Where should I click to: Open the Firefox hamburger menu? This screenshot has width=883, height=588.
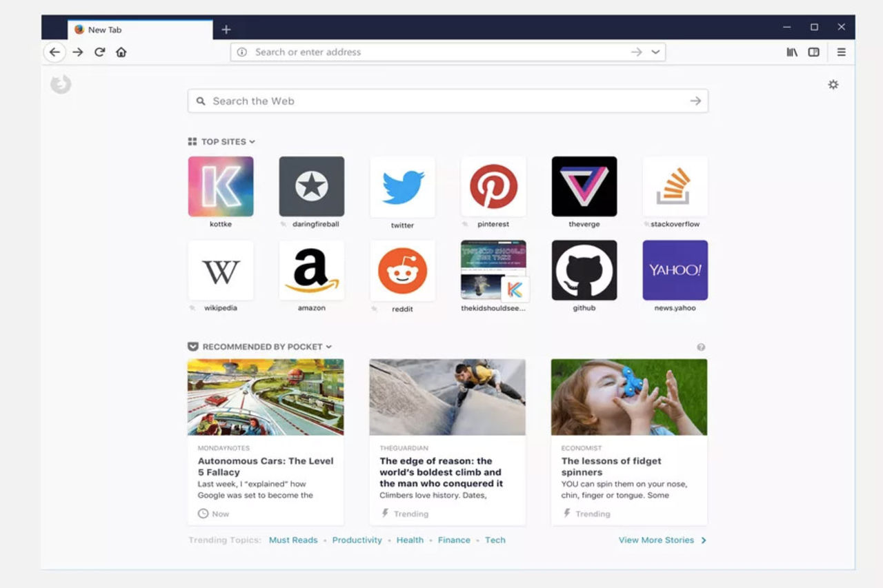point(841,52)
